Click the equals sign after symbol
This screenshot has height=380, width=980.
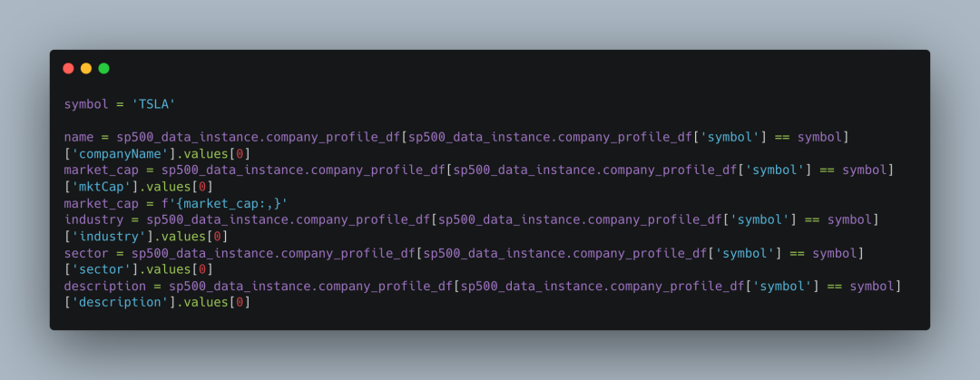120,103
